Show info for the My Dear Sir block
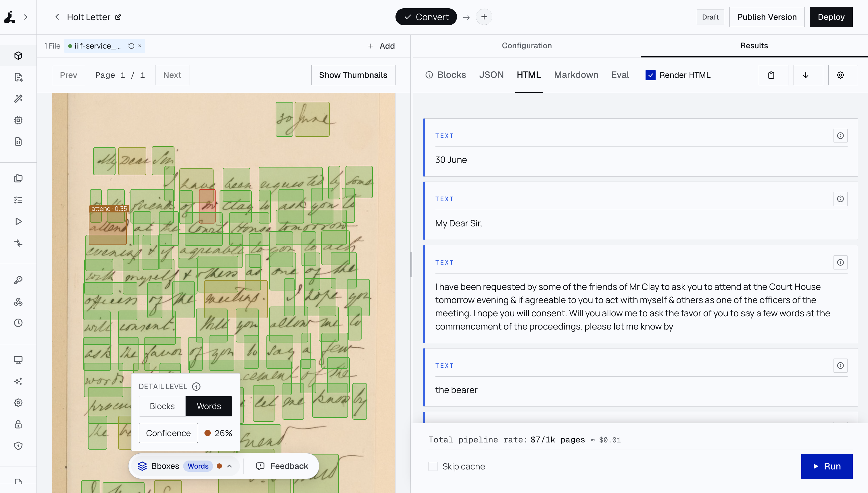Screen dimensions: 868x493 [x=840, y=199]
